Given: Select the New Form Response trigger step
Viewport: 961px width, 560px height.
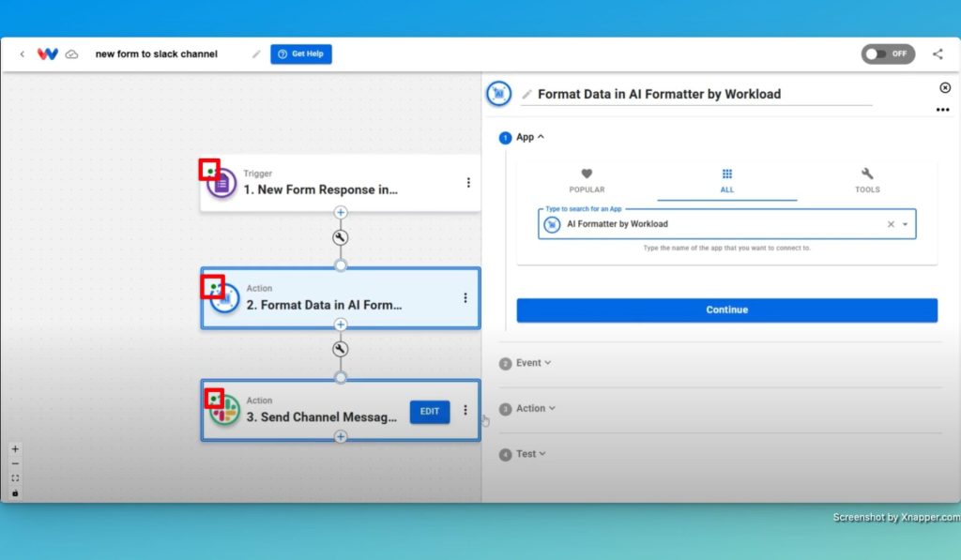Looking at the screenshot, I should pyautogui.click(x=340, y=183).
